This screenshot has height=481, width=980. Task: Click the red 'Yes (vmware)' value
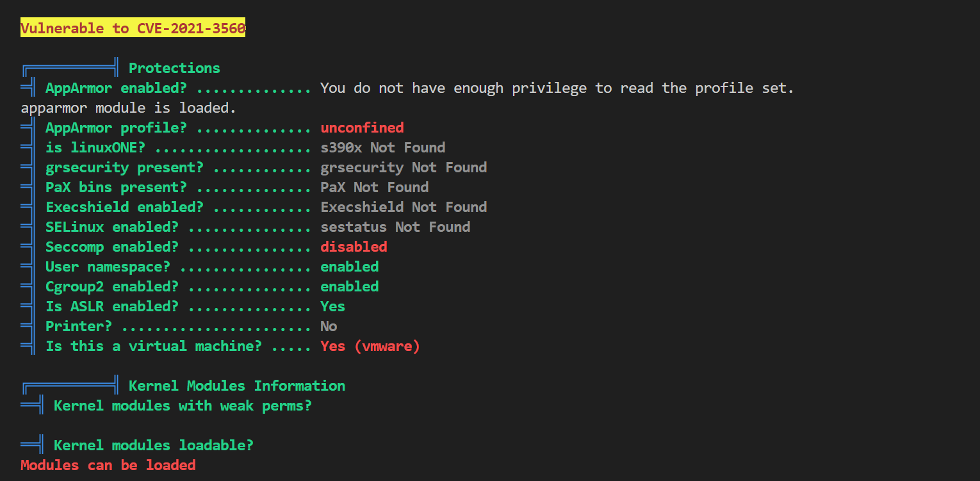click(x=370, y=346)
